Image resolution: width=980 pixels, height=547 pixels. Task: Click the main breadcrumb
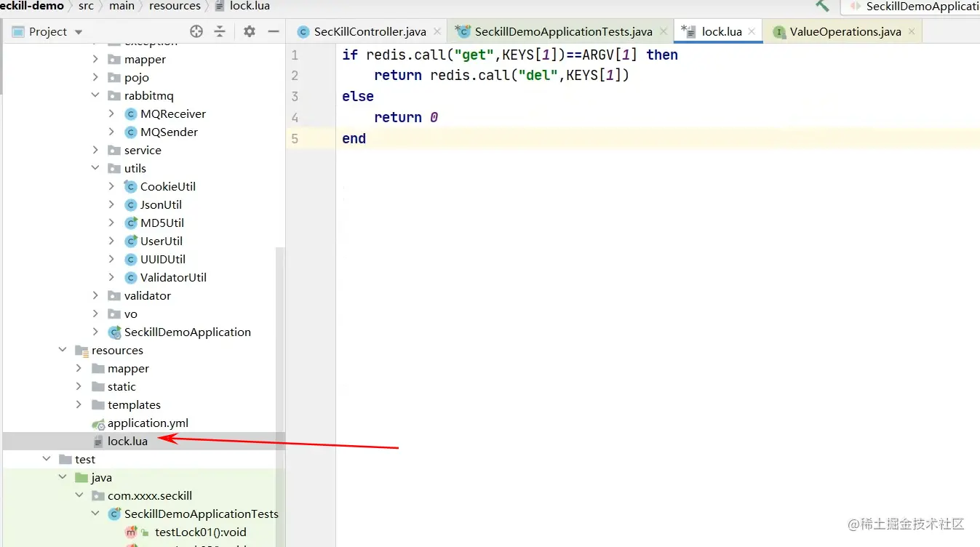tap(121, 6)
